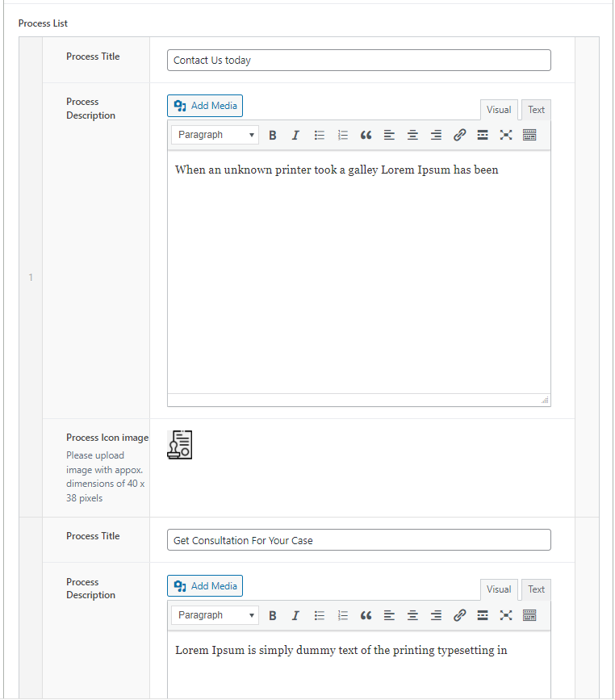Align text left in first description editor
Image resolution: width=615 pixels, height=700 pixels.
point(389,135)
